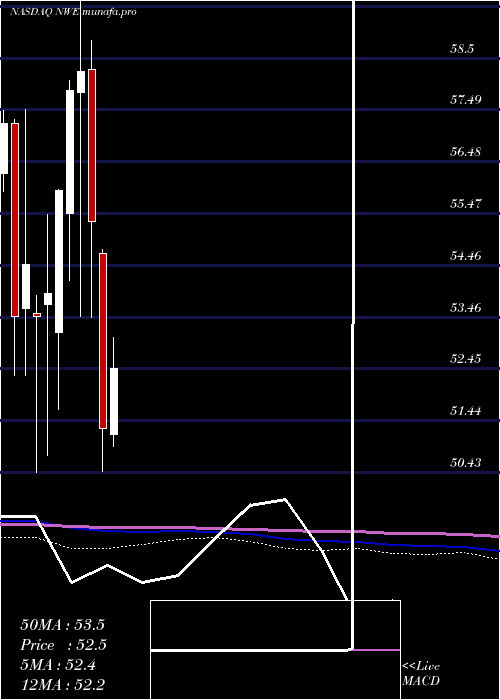Click the 53.46 price axis label
This screenshot has height=700, width=500.
(x=466, y=307)
